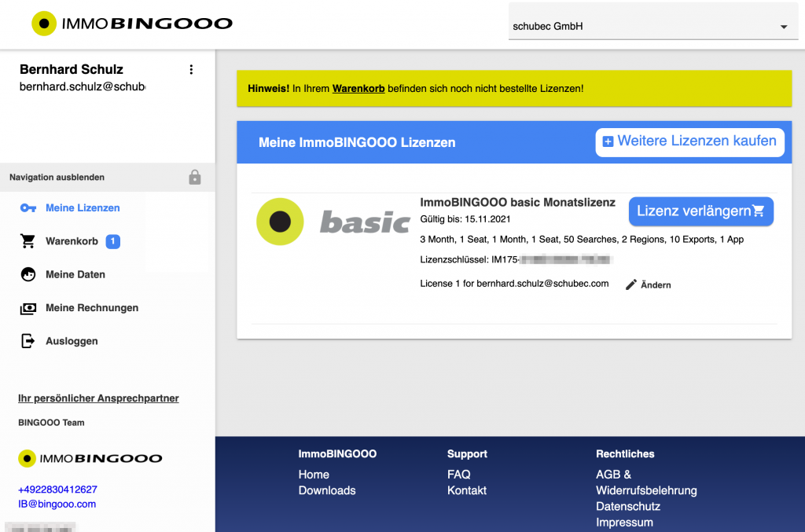Image resolution: width=805 pixels, height=532 pixels.
Task: Open Home link in footer
Action: point(314,475)
